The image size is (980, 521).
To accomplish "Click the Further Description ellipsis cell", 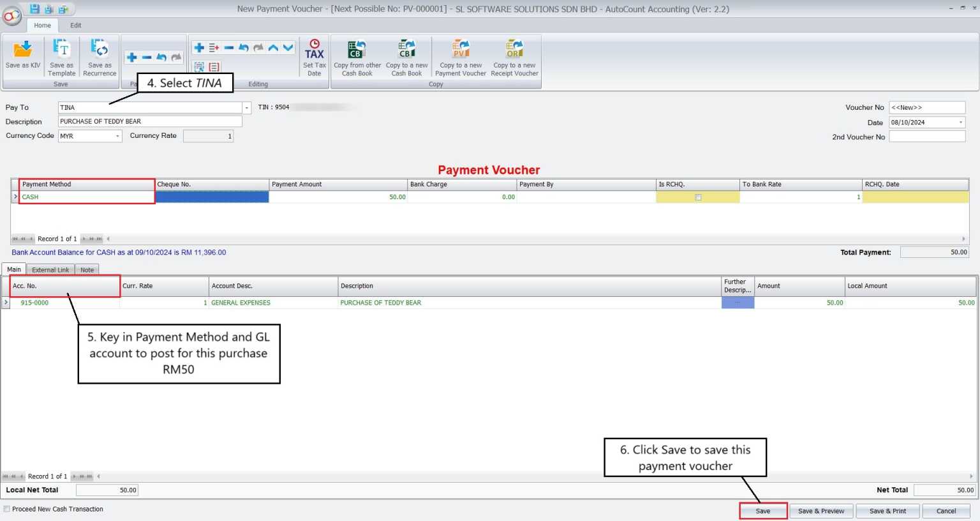I will pos(738,303).
